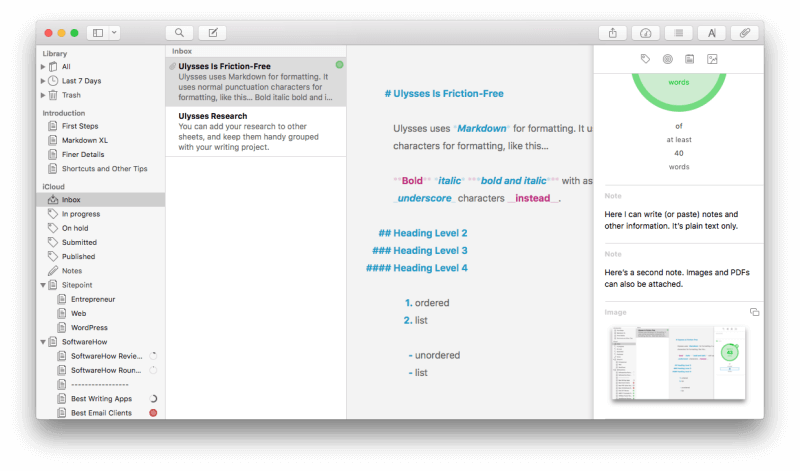This screenshot has width=800, height=471.
Task: Toggle the attachments paperclip icon
Action: (x=745, y=33)
